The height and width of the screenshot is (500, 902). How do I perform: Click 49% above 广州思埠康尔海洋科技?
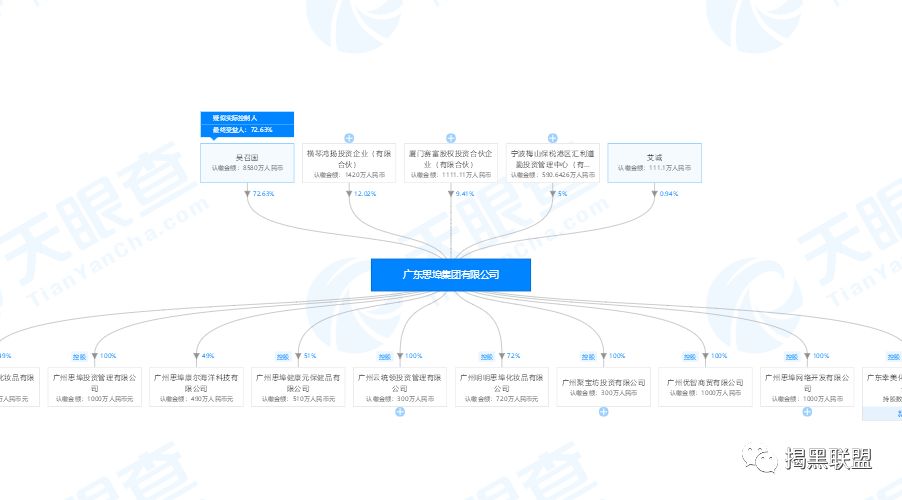pos(208,356)
